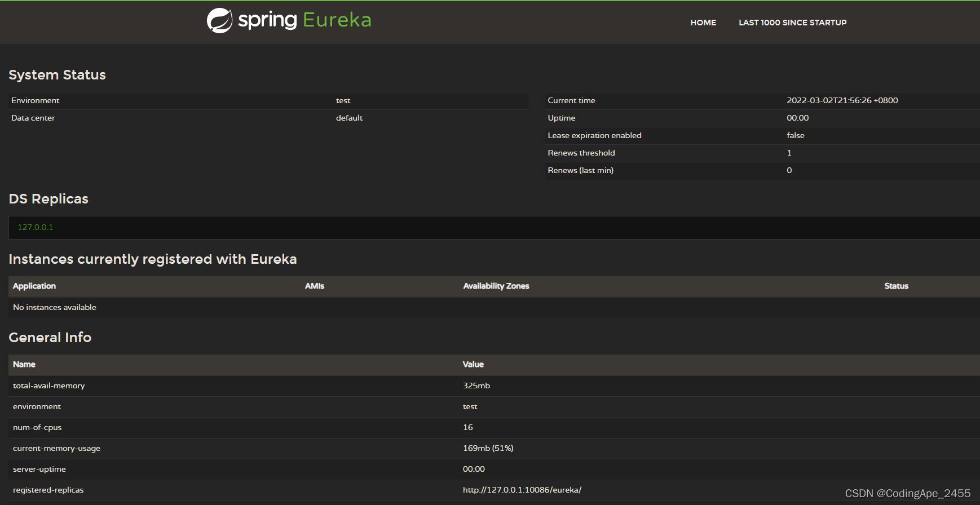Select the 169mb (51%) value
This screenshot has width=980, height=505.
click(x=488, y=448)
